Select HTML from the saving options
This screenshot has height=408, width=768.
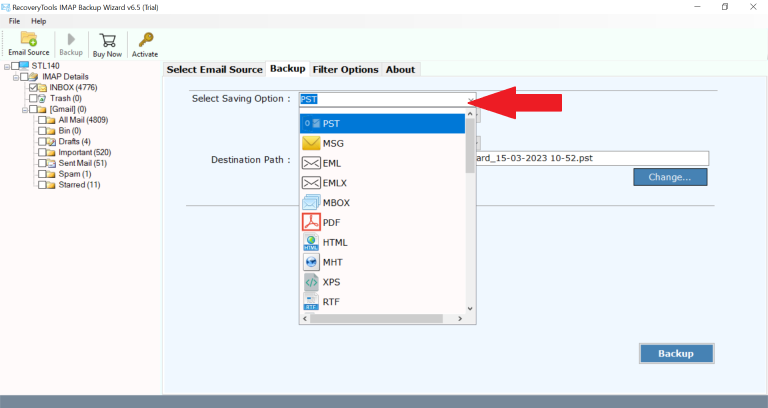coord(335,242)
